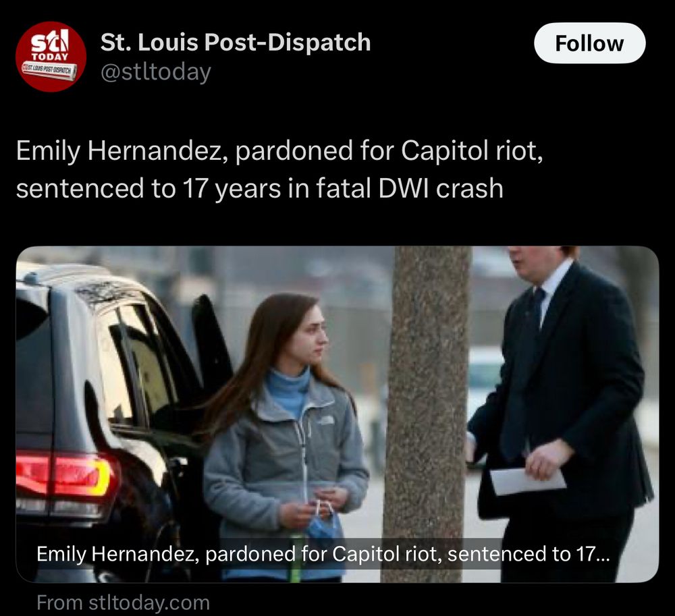Click the newspaper graphic in profile picture
Image resolution: width=675 pixels, height=616 pixels.
(x=50, y=71)
